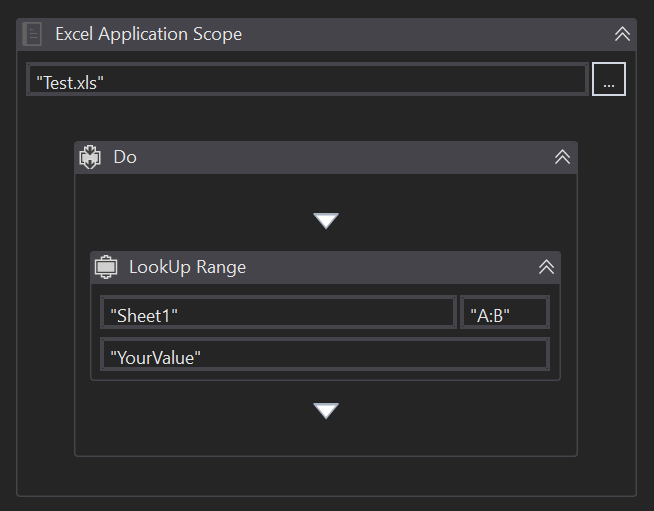Click blank title bar of Excel Application Scope
Screen dimensions: 654x511
(x=420, y=34)
